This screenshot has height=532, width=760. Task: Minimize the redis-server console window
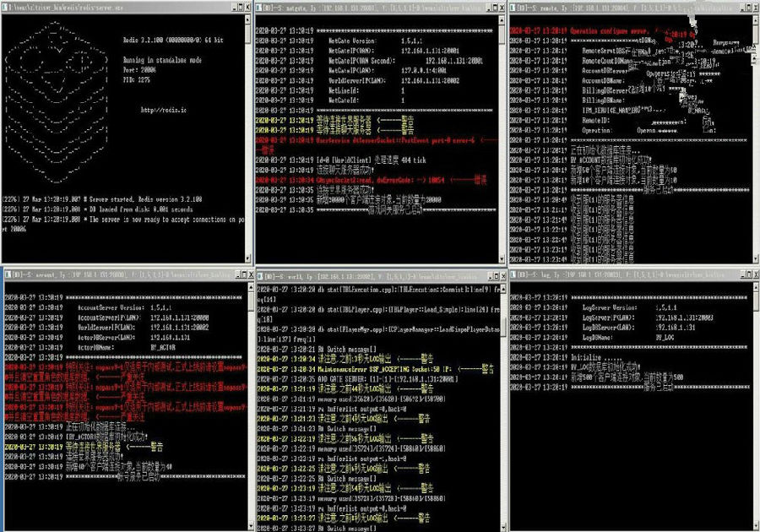(235, 8)
